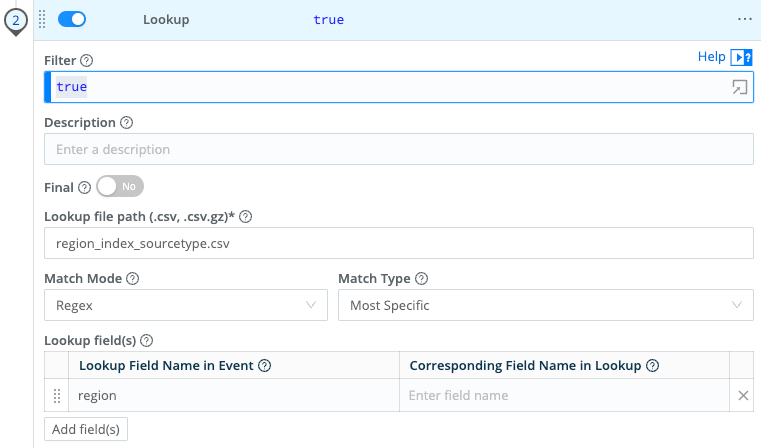Image resolution: width=761 pixels, height=448 pixels.
Task: Show help for the Description field
Action: click(126, 123)
